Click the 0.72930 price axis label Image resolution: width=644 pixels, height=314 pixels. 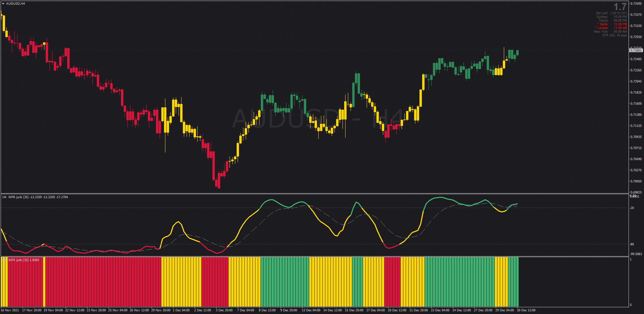(x=636, y=37)
